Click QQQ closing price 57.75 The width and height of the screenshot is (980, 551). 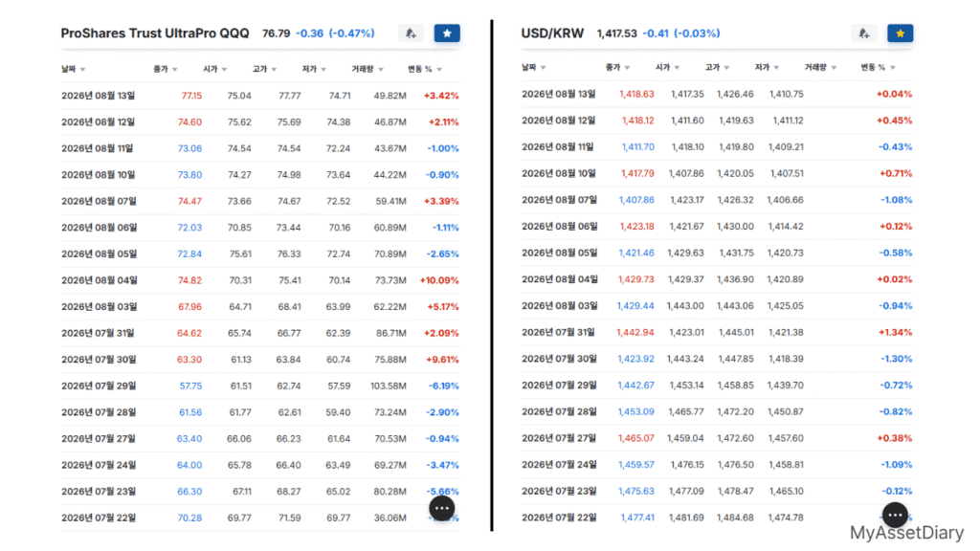pos(190,386)
